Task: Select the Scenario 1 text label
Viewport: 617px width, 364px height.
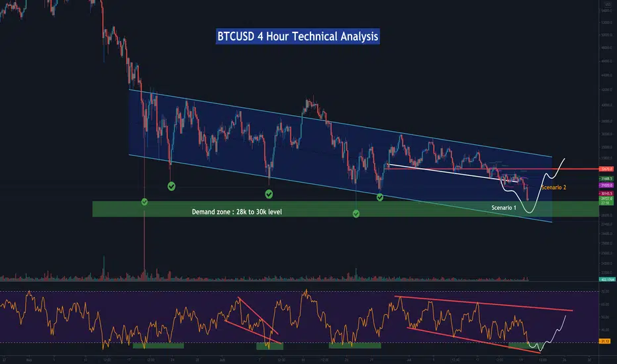Action: [504, 207]
